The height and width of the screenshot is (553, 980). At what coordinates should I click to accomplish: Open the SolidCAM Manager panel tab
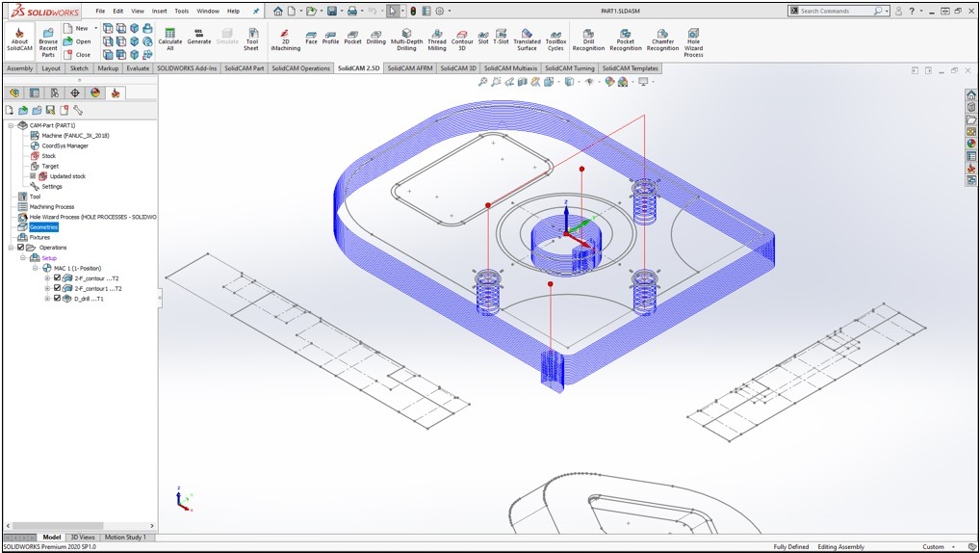point(115,92)
